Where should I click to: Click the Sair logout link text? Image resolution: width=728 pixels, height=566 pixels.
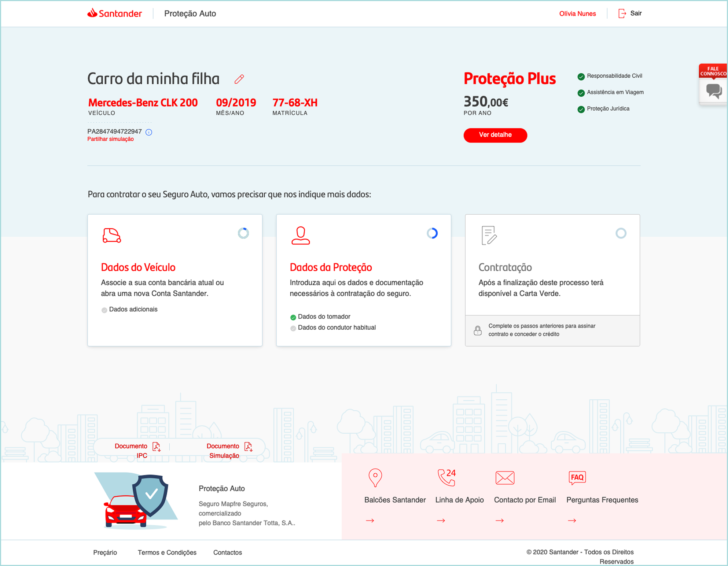(636, 14)
